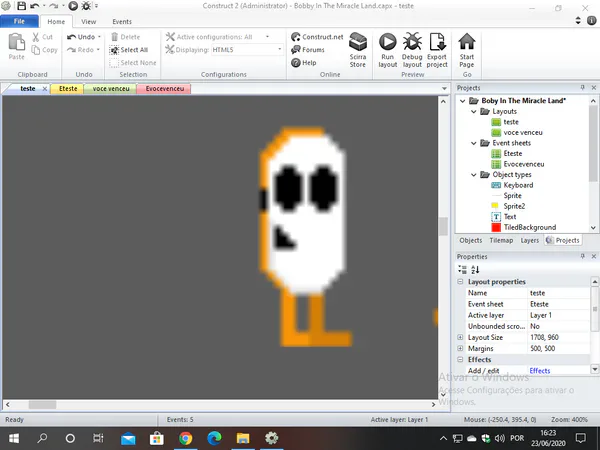The image size is (600, 450).
Task: Switch to the Tilemap panel tab
Action: coord(501,240)
